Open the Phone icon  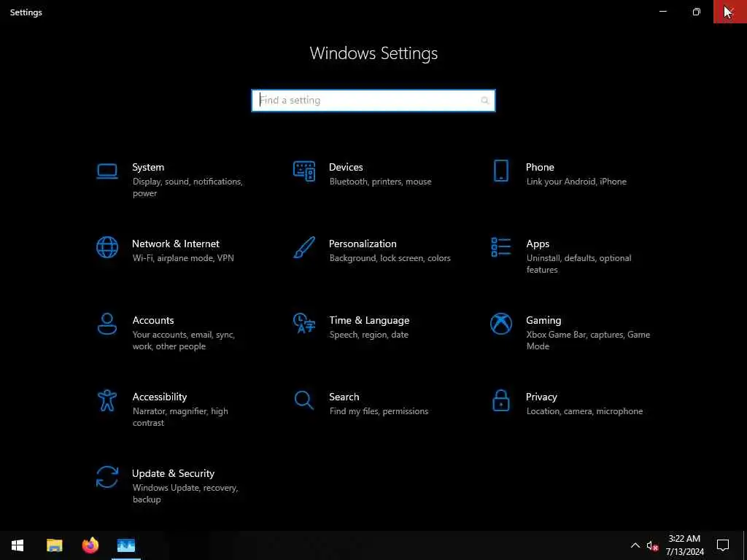click(500, 171)
